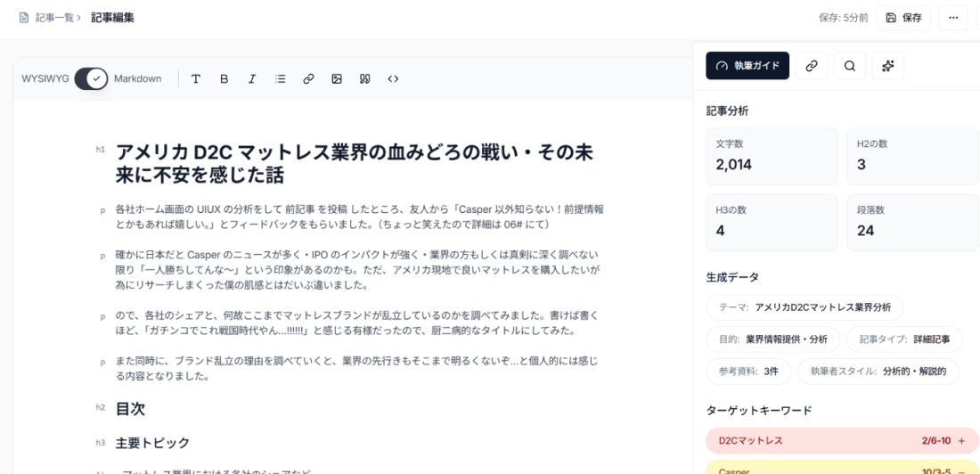The height and width of the screenshot is (474, 980).
Task: Insert an image from toolbar
Action: [x=337, y=78]
